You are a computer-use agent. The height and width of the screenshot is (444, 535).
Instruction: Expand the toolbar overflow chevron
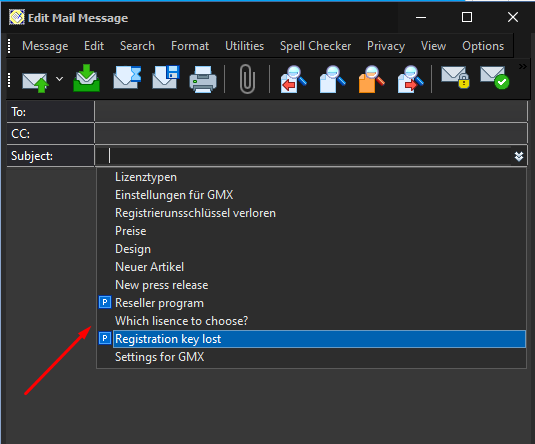pyautogui.click(x=523, y=67)
